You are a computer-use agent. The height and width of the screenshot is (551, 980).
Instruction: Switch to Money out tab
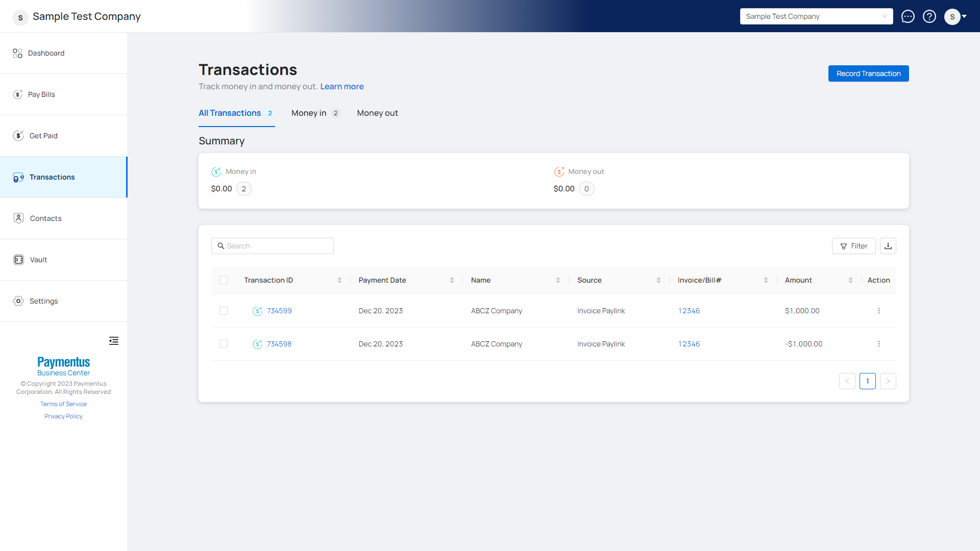(x=377, y=113)
